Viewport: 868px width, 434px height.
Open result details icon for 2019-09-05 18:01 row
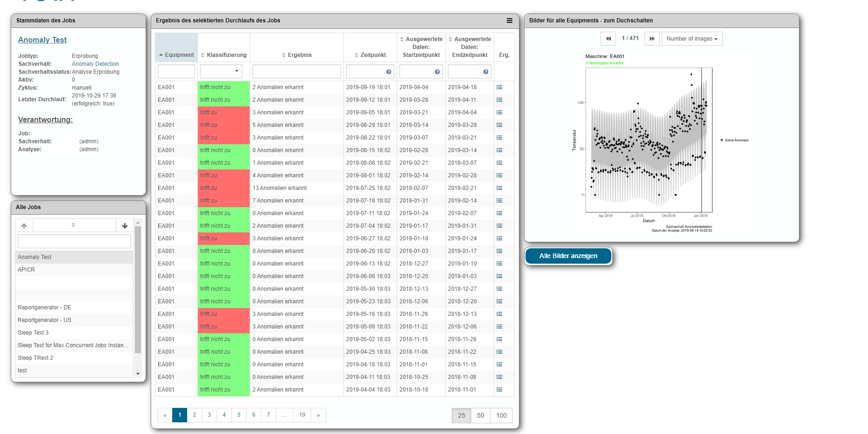[x=499, y=112]
